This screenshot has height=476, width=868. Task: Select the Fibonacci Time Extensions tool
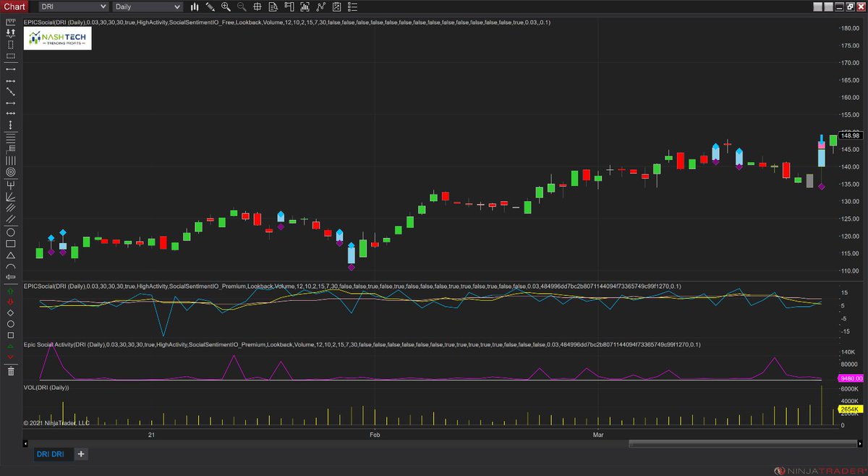[x=11, y=161]
